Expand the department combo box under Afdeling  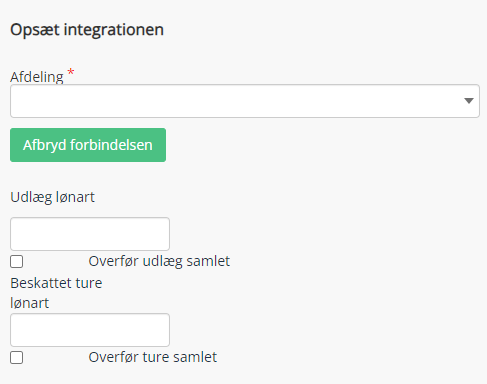245,101
